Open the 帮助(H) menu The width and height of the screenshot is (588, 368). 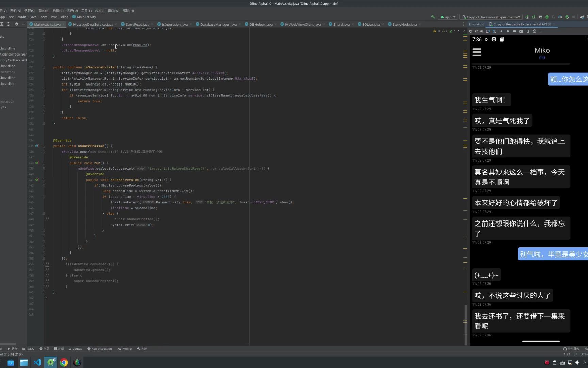point(128,11)
